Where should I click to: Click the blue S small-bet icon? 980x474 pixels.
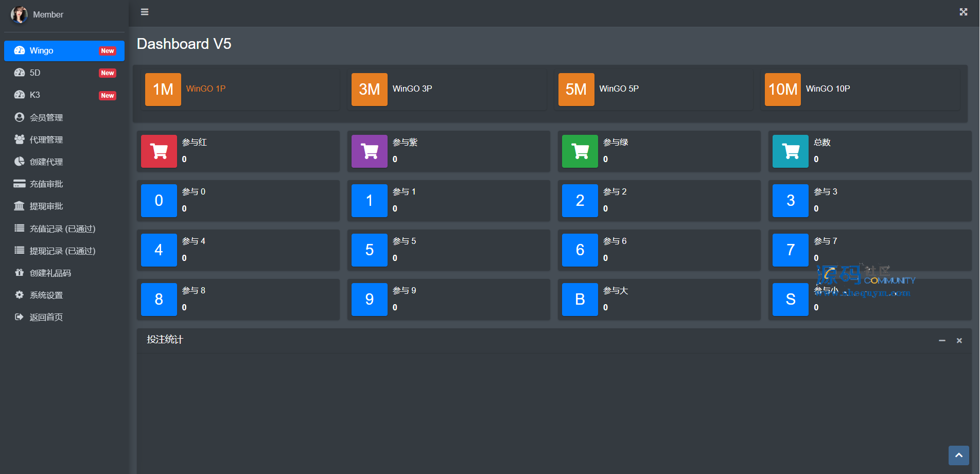click(790, 300)
